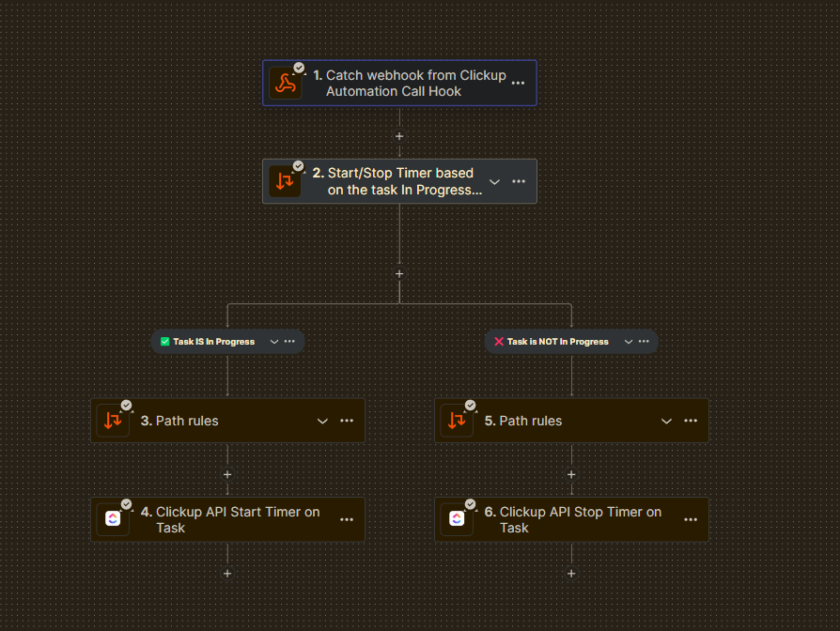Expand the step 5 Path rules chevron
Screen dimensions: 840x631
(666, 421)
